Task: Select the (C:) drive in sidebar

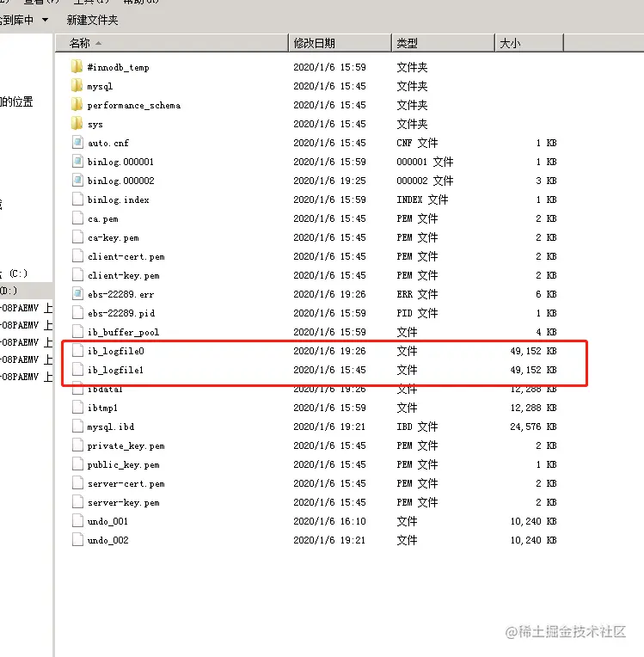Action: click(16, 273)
